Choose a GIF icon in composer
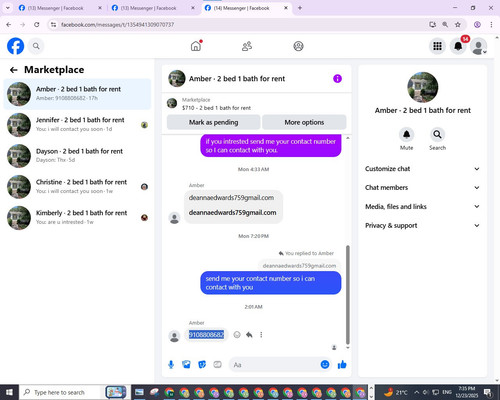Screen dimensions: 500x400 217,365
